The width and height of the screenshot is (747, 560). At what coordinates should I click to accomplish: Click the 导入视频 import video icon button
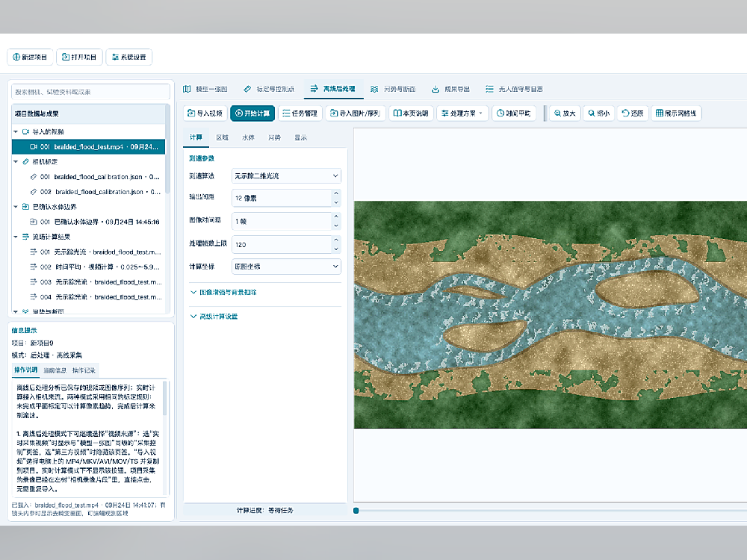point(205,113)
